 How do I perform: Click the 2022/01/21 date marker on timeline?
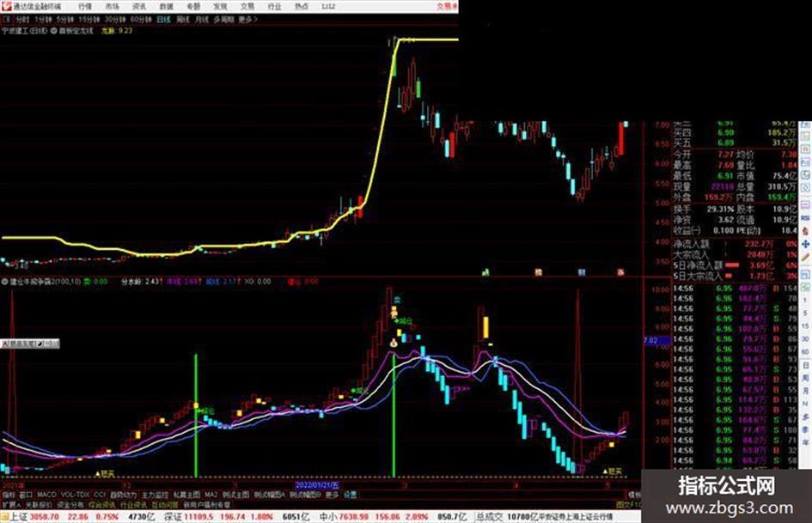(x=317, y=485)
